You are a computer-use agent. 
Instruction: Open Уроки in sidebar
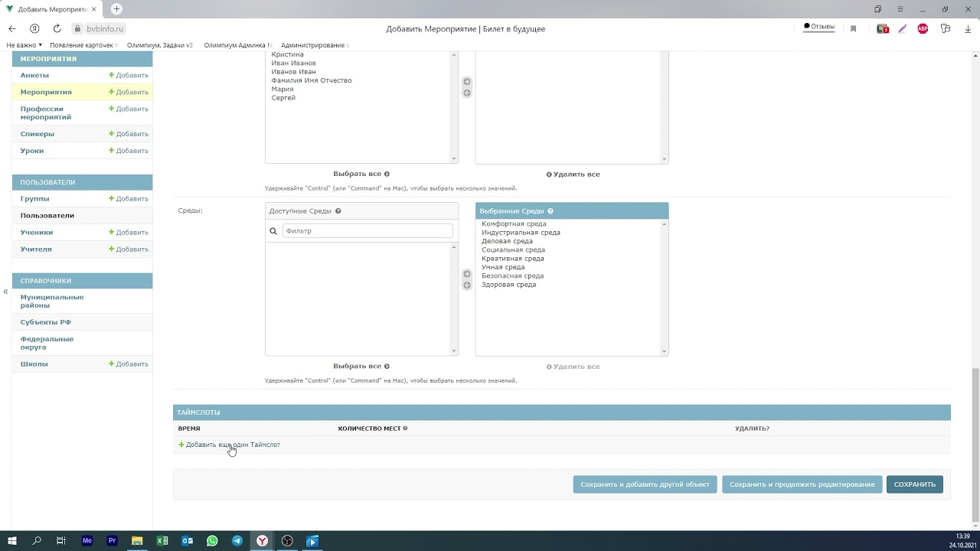[32, 151]
